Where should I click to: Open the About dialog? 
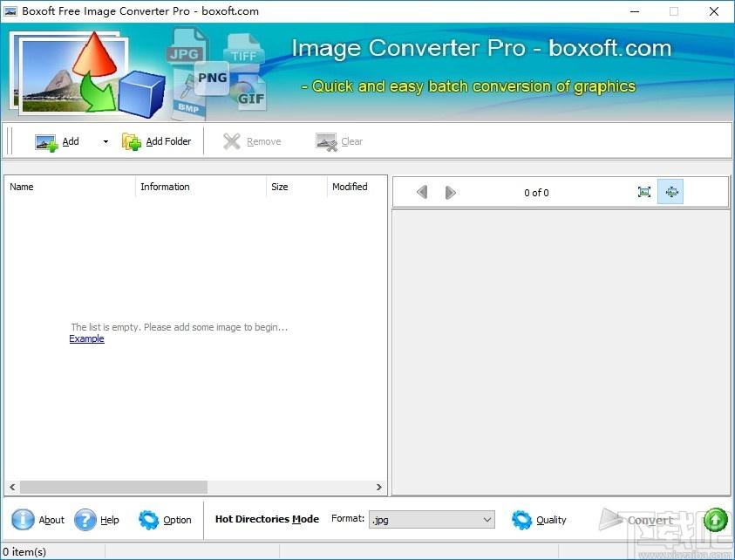(37, 520)
